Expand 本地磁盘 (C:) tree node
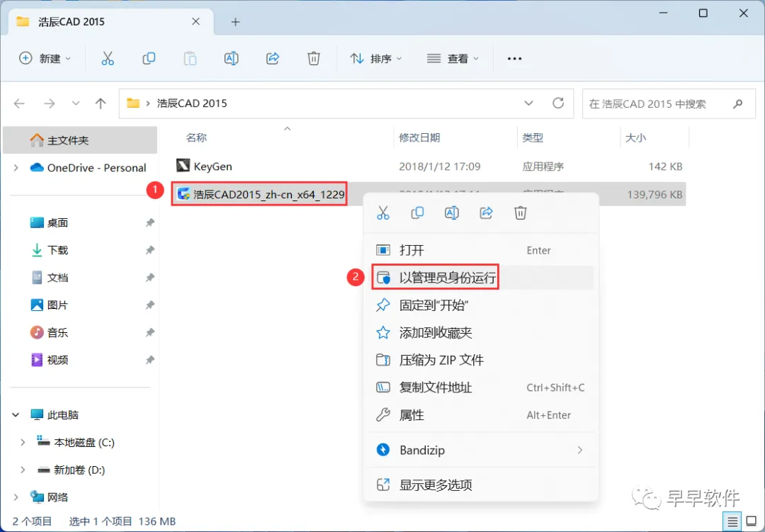 tap(23, 442)
